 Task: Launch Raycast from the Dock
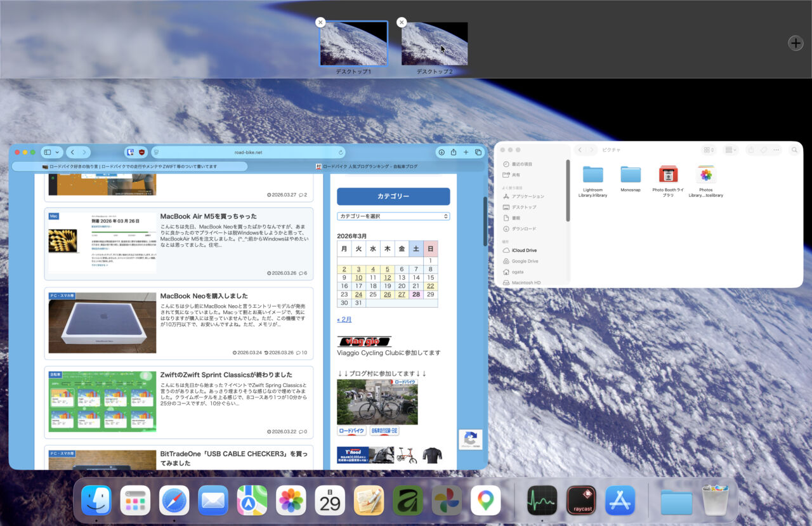click(x=581, y=501)
